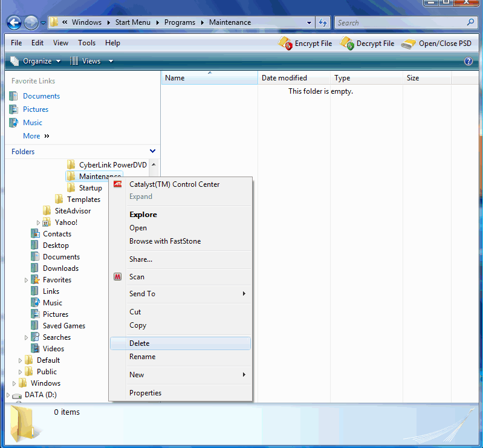Click the Pictures icon in folder tree

coord(35,314)
